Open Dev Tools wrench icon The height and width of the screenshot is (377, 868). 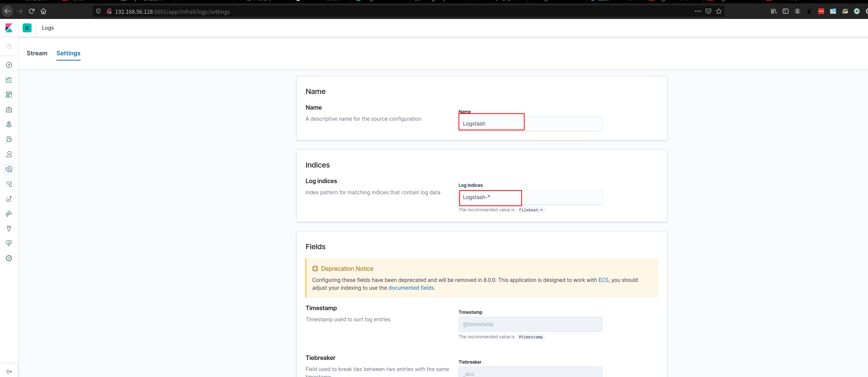tap(9, 228)
